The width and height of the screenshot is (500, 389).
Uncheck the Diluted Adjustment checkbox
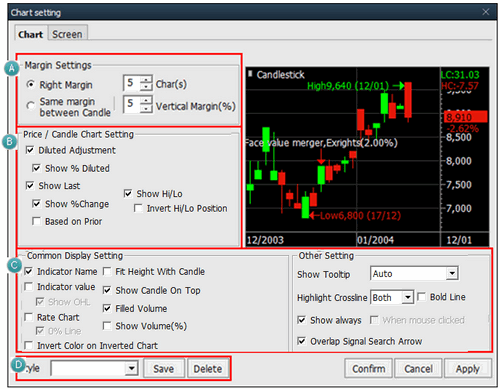point(30,150)
